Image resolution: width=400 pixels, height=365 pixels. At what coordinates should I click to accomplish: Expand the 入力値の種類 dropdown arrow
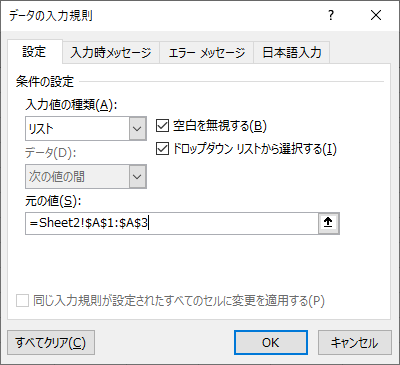click(x=137, y=128)
